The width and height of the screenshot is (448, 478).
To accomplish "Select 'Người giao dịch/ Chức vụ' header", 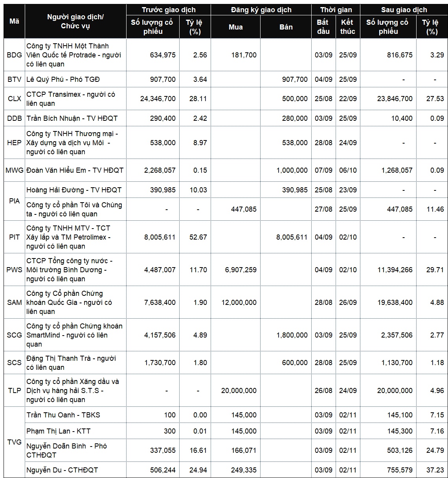I will coord(75,21).
